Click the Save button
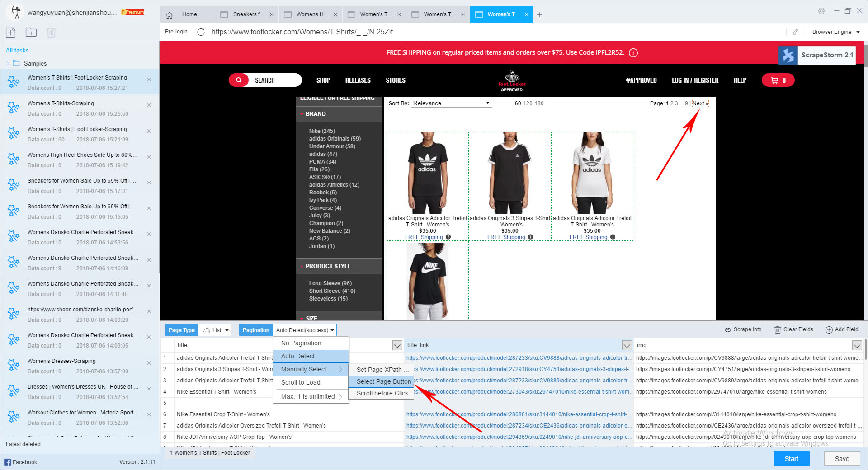 point(842,458)
